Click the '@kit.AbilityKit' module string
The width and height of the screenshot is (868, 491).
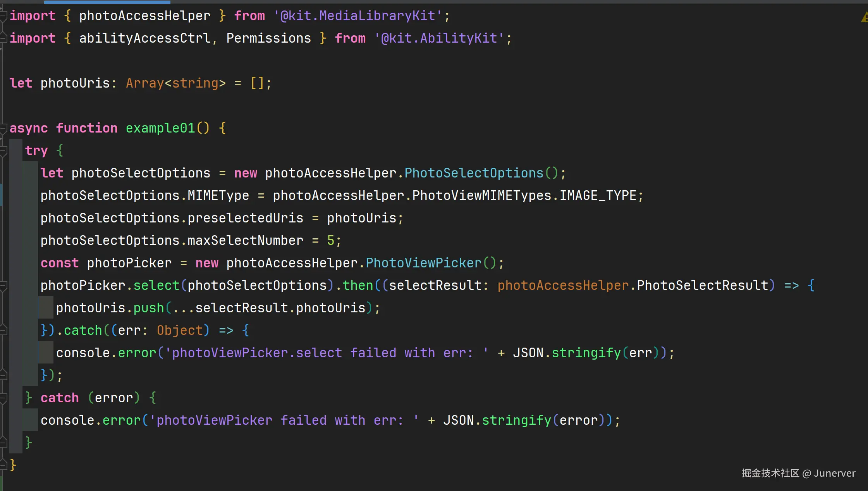[439, 38]
